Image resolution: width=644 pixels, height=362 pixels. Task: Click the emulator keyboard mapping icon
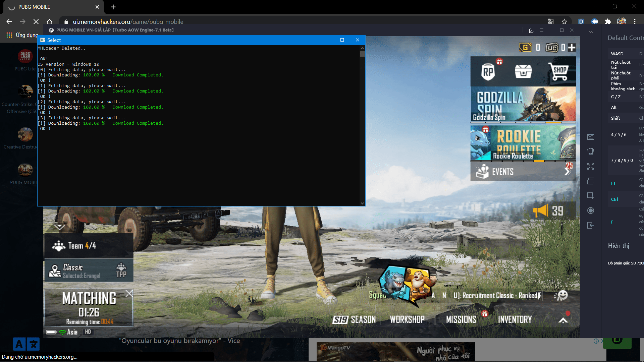click(x=591, y=137)
